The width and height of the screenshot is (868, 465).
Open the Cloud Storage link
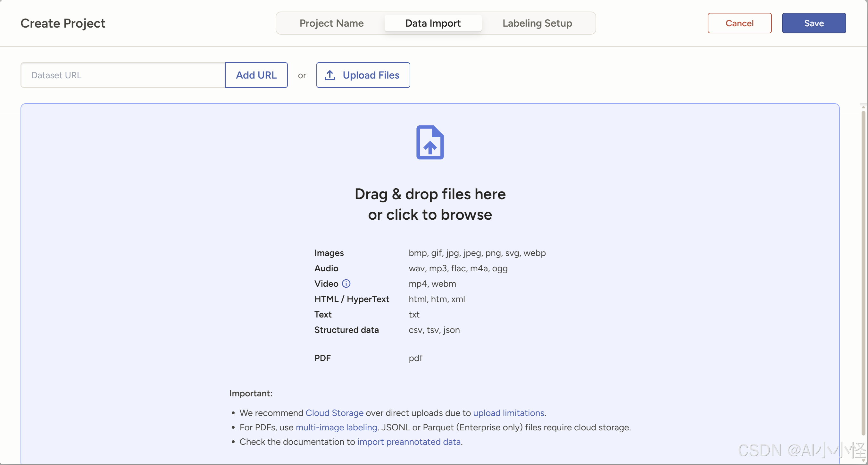(334, 413)
